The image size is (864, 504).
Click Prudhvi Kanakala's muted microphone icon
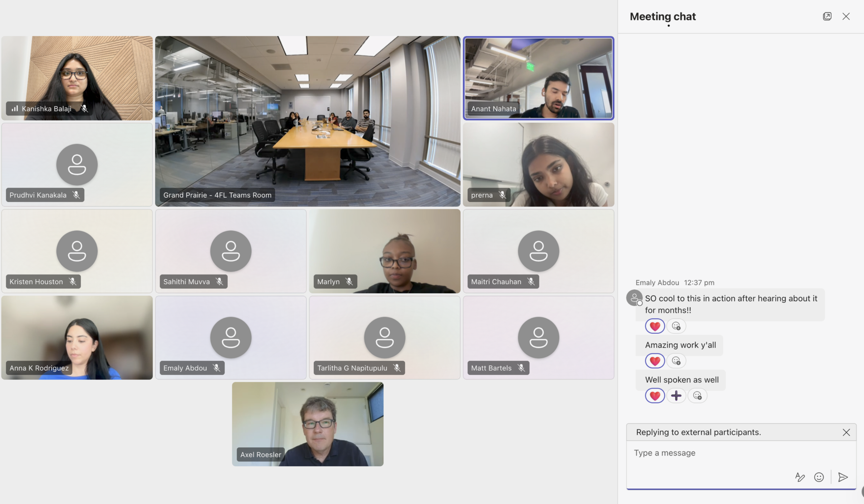(76, 195)
